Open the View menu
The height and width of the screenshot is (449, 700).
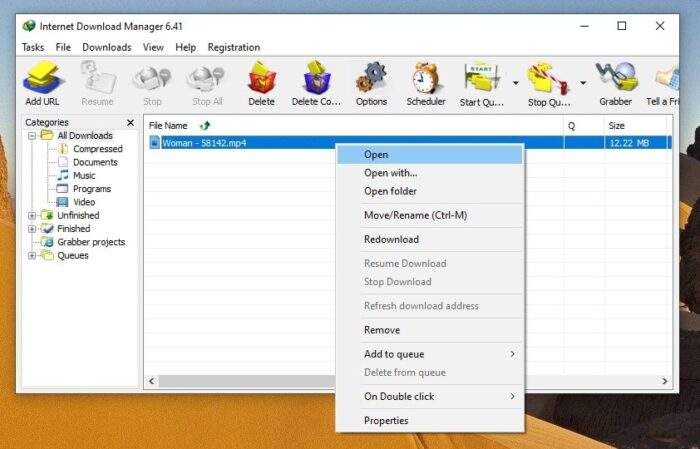click(153, 47)
